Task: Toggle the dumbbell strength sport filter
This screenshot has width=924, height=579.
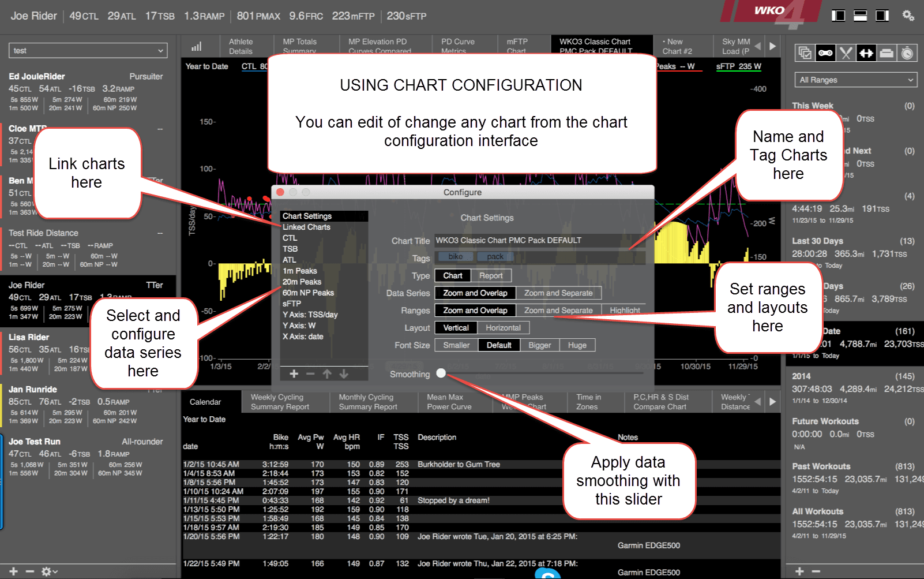Action: coord(866,53)
